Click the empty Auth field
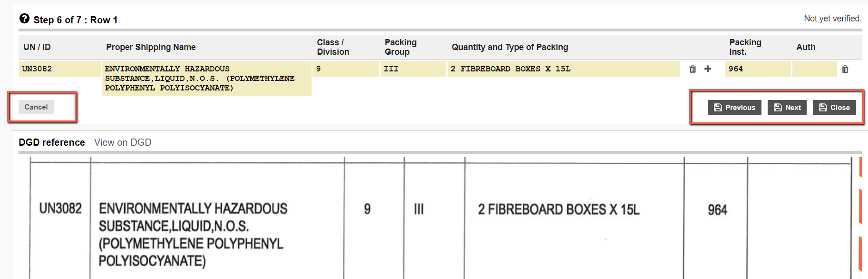The image size is (868, 279). [814, 69]
